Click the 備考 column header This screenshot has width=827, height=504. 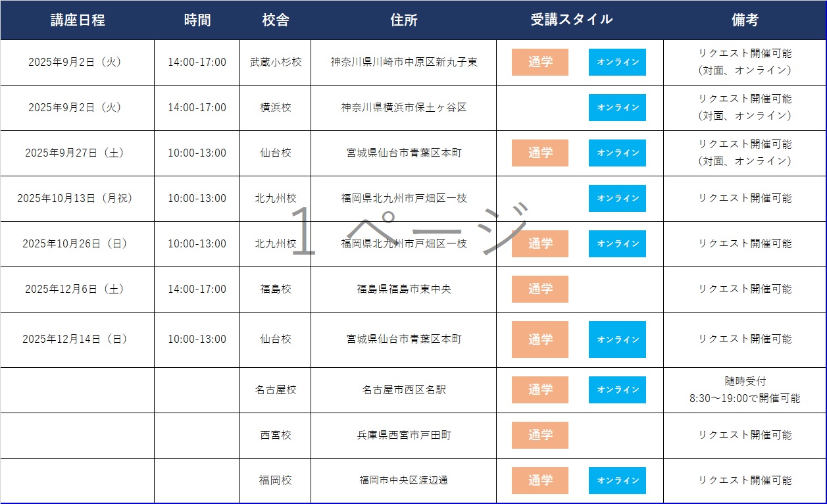click(x=745, y=20)
